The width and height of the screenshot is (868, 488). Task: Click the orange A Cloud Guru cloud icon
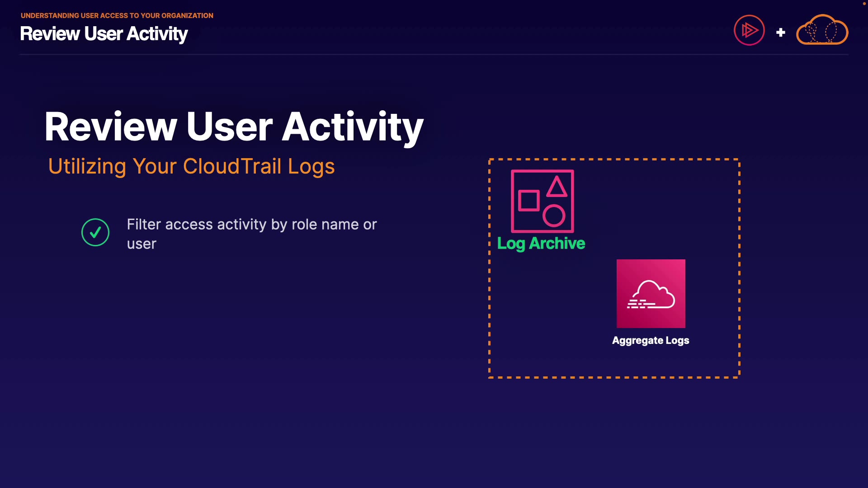click(822, 30)
